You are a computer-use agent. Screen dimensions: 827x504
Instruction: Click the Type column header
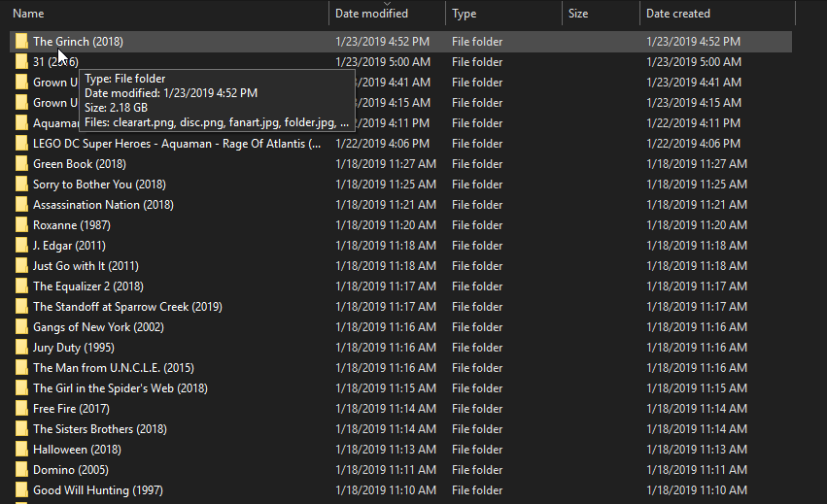pyautogui.click(x=465, y=14)
